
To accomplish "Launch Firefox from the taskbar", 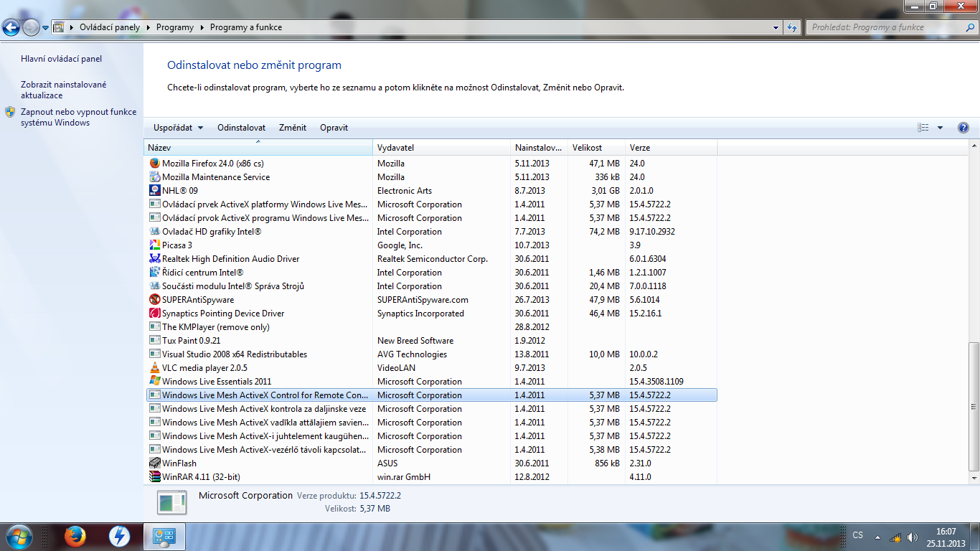I will point(75,536).
